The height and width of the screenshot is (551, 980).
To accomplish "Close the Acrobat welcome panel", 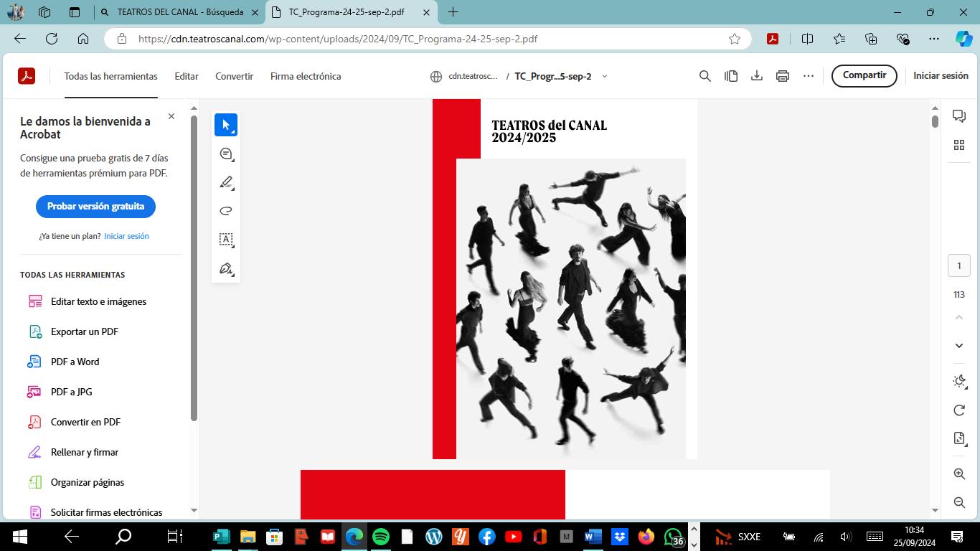I will pyautogui.click(x=171, y=116).
